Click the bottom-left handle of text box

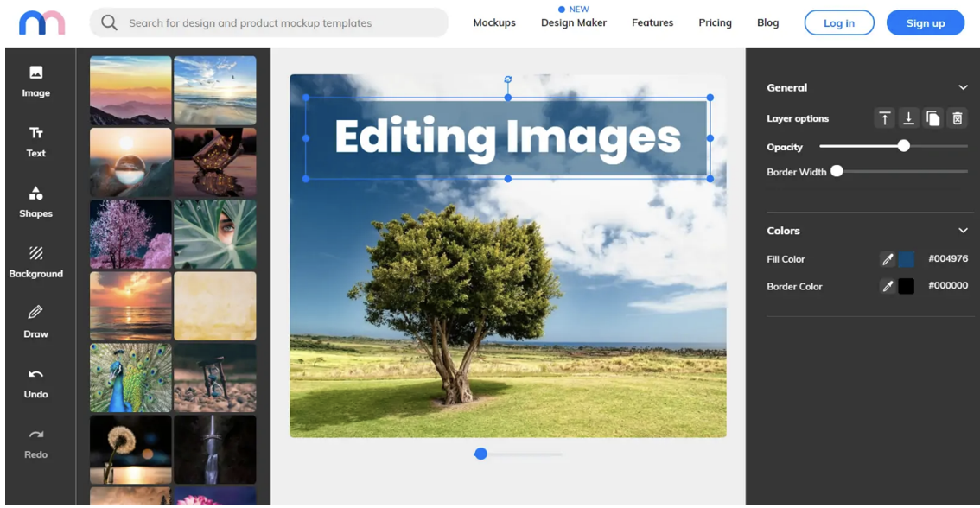click(306, 179)
